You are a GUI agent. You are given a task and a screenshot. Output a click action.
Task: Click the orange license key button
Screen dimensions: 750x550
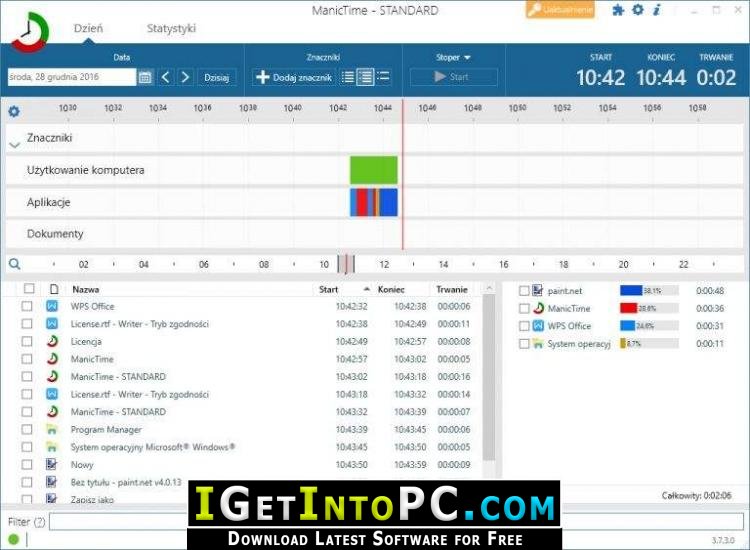point(560,10)
